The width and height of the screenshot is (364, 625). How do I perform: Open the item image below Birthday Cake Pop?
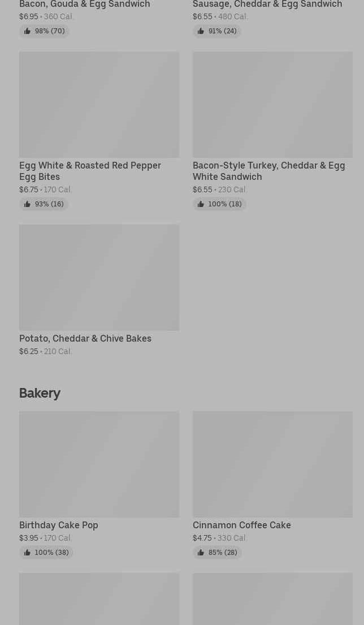pos(99,598)
